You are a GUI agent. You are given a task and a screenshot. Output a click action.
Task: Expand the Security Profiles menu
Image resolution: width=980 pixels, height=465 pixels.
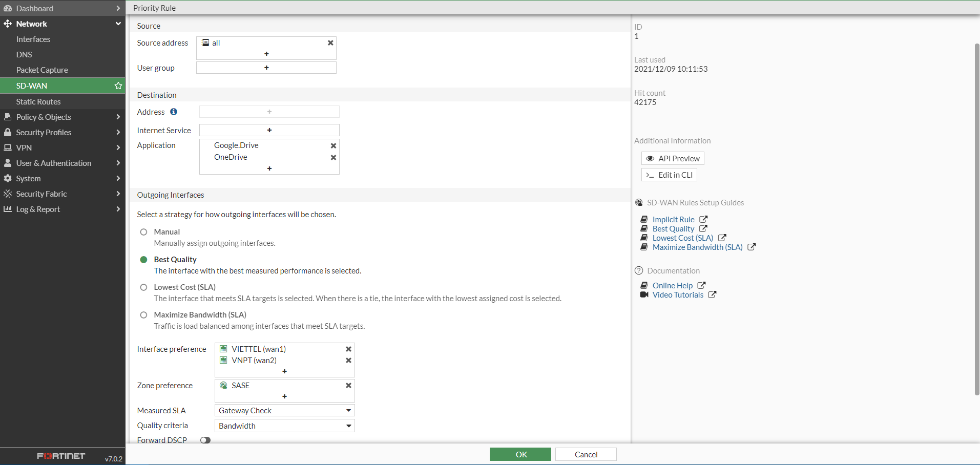pos(62,132)
